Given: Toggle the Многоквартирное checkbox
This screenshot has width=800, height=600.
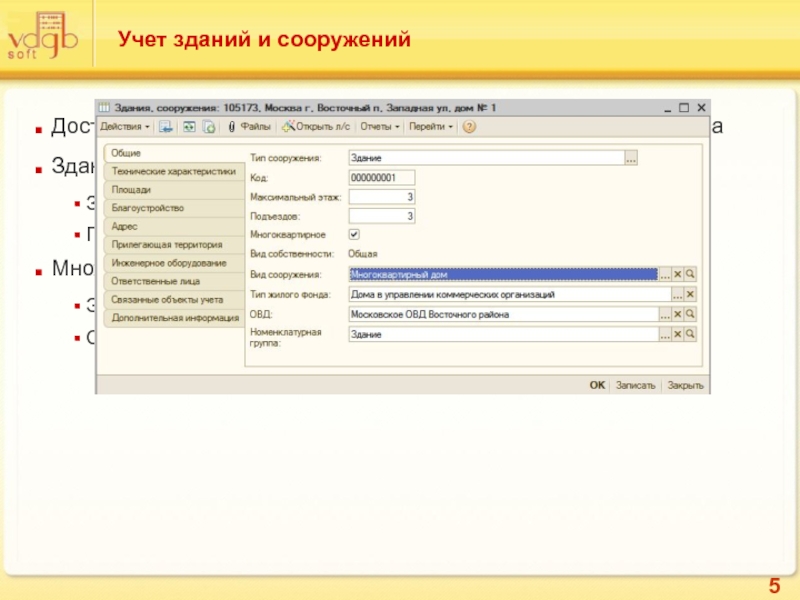Looking at the screenshot, I should (x=354, y=234).
